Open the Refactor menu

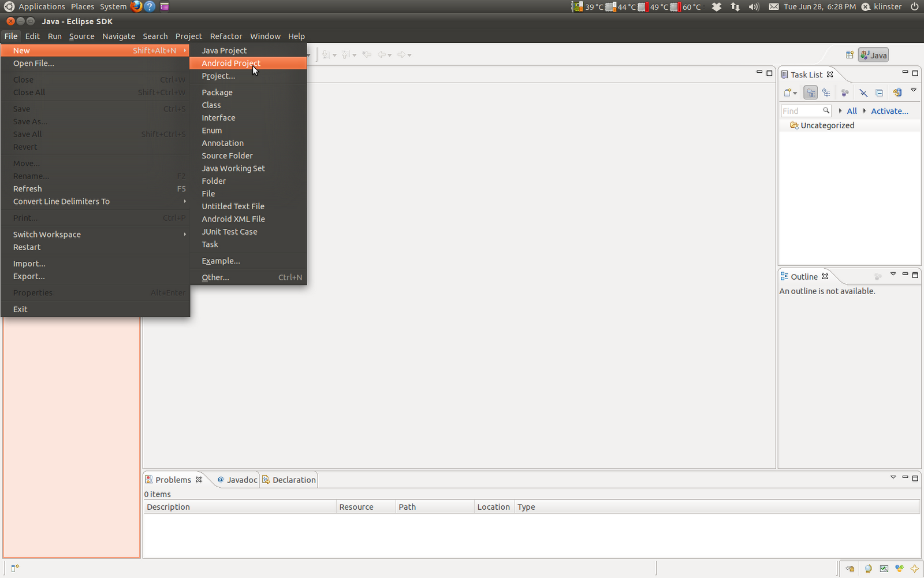[x=226, y=36]
